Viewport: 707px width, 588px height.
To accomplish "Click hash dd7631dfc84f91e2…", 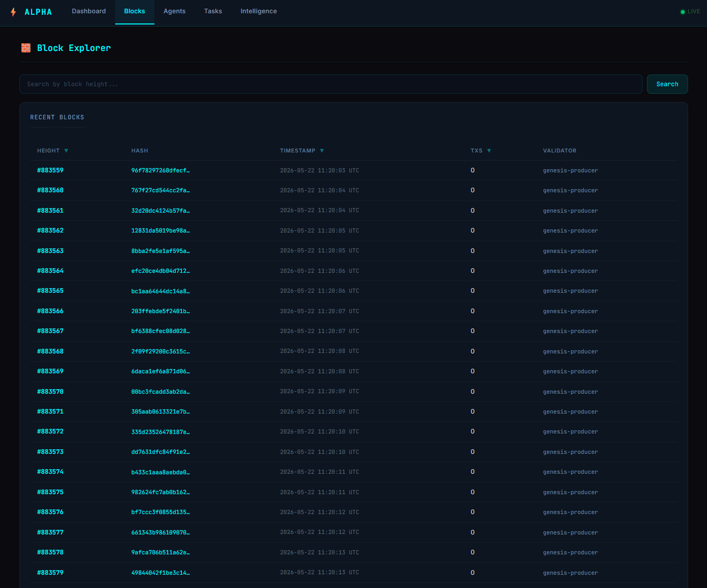I will pos(161,452).
